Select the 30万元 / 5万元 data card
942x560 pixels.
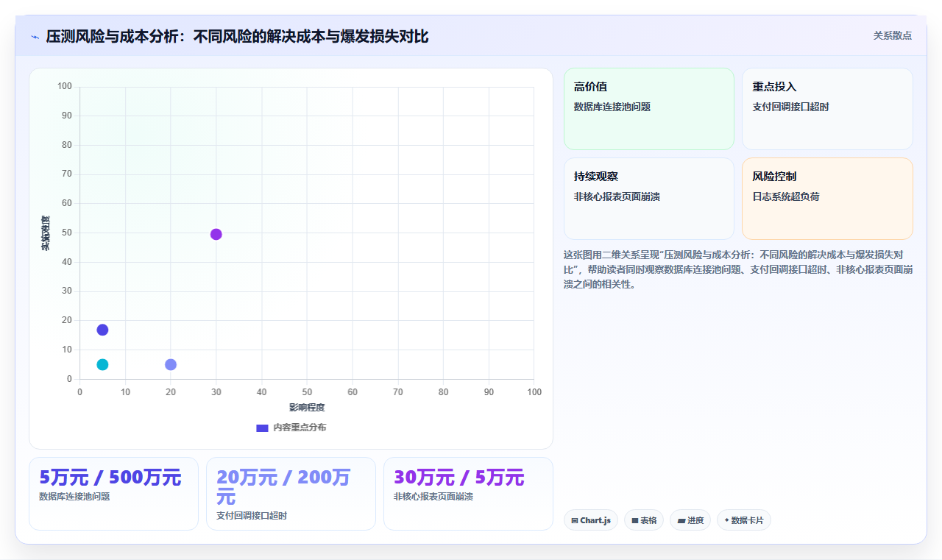coord(468,494)
